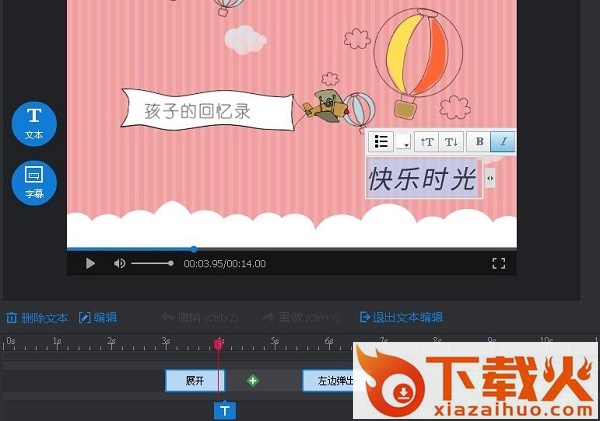Toggle italic formatting on text
Viewport: 600px width, 421px height.
[504, 141]
